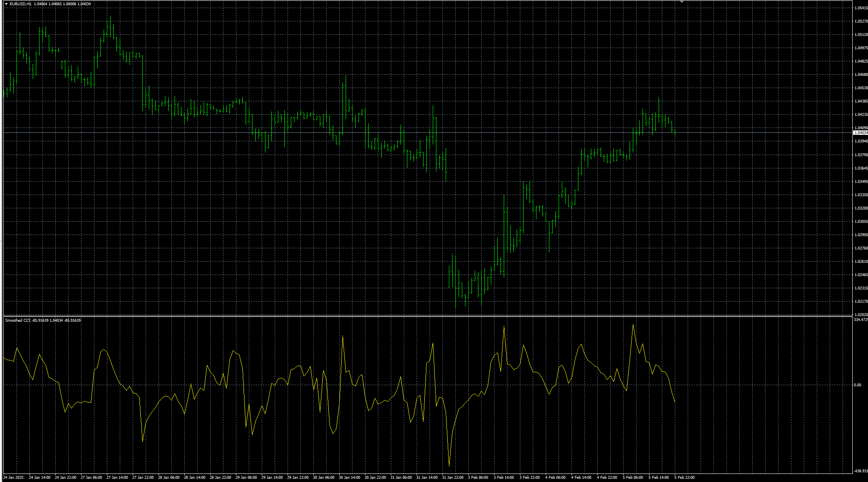Screen dimensions: 868x482
Task: Click the 29 Jan 06:00 time label
Action: pyautogui.click(x=246, y=478)
